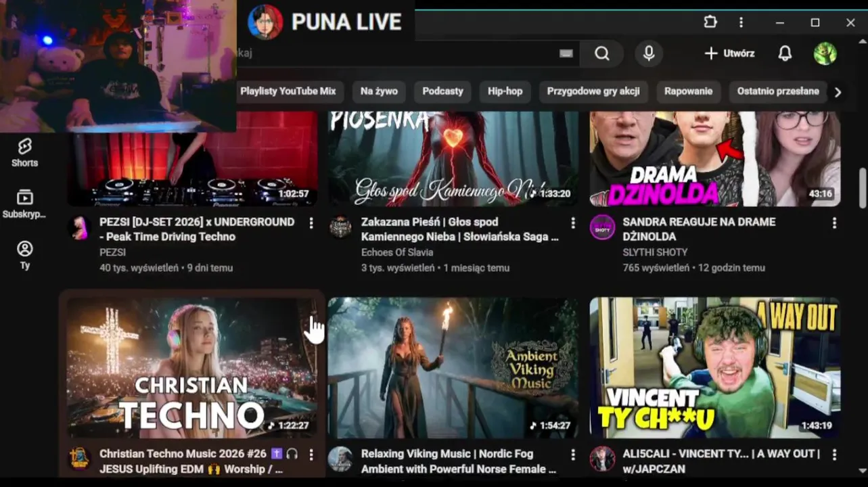Open browser extensions puzzle icon

[x=710, y=22]
